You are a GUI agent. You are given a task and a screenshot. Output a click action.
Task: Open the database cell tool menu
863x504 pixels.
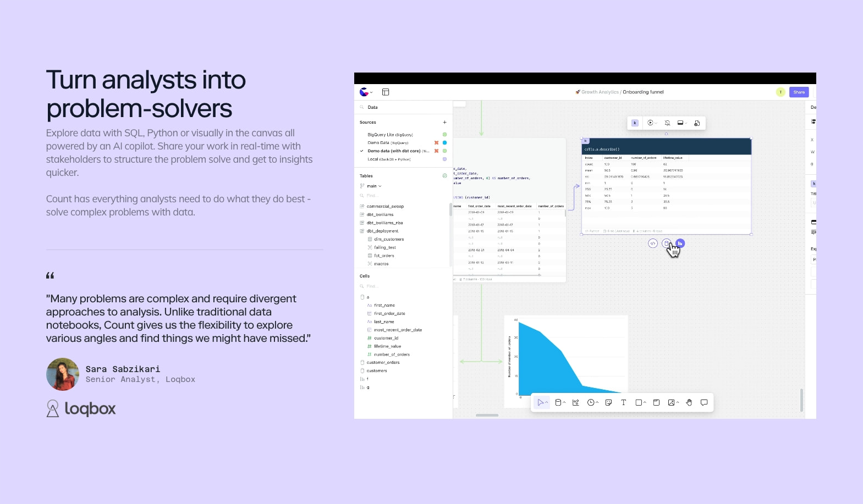pos(560,403)
